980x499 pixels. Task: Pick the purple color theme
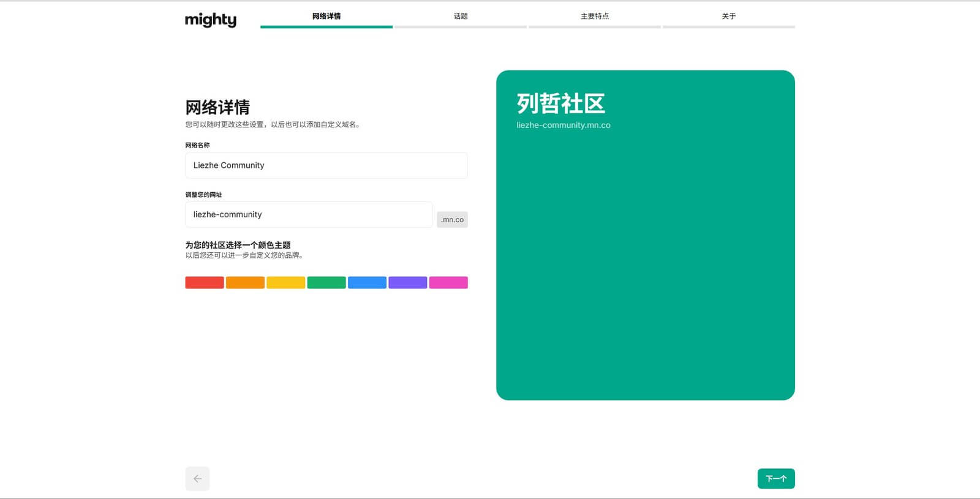tap(408, 282)
